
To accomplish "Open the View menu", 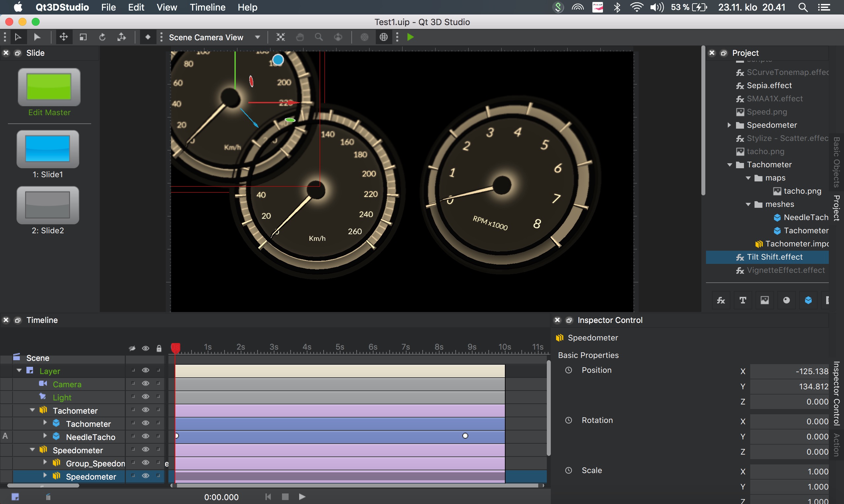I will 166,7.
